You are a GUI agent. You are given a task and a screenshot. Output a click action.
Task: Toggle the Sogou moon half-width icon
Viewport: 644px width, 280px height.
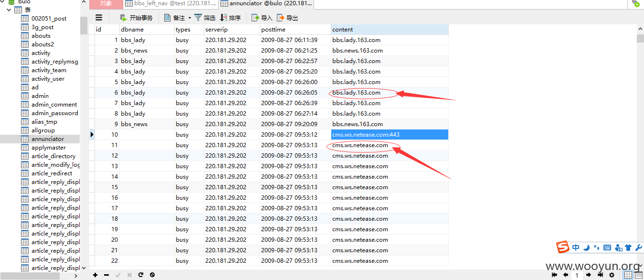[586, 248]
